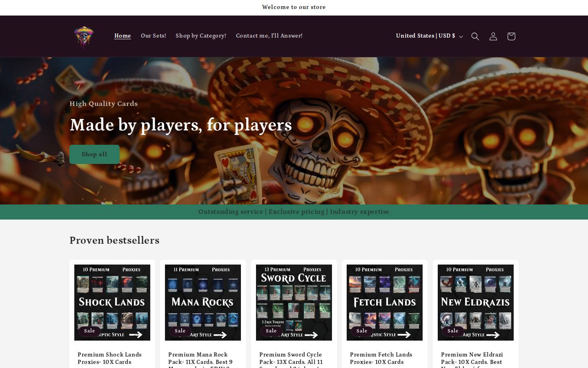Open Premium Shock Lands Proxies title link

click(x=109, y=358)
